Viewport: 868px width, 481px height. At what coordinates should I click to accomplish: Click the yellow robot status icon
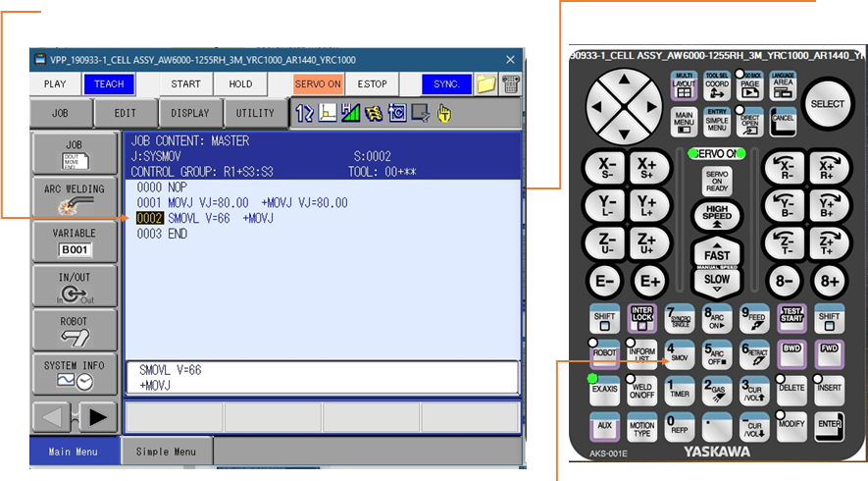point(374,114)
